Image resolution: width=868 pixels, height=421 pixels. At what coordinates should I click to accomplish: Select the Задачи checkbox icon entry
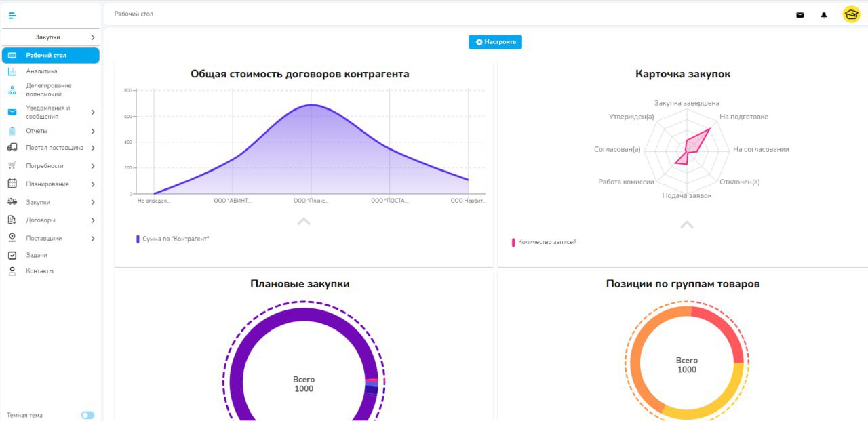coord(11,255)
